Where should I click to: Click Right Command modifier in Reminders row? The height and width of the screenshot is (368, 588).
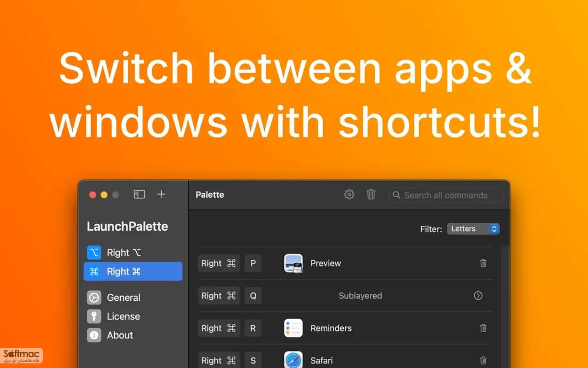(219, 328)
